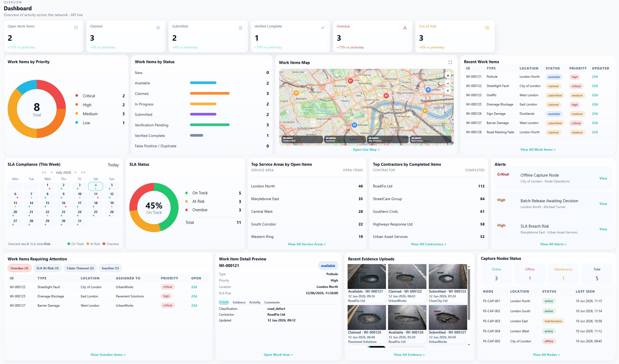This screenshot has height=364, width=619.
Task: Click the red 27 cluster marker on map
Action: [351, 81]
